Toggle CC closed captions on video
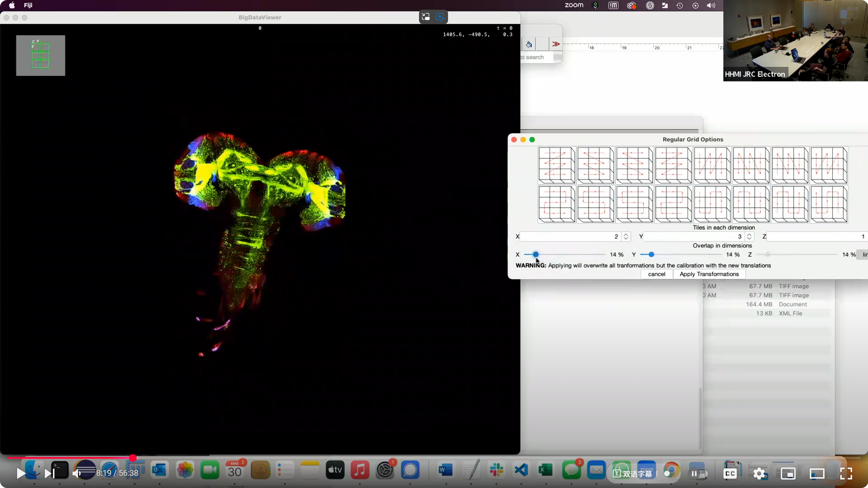 [730, 474]
